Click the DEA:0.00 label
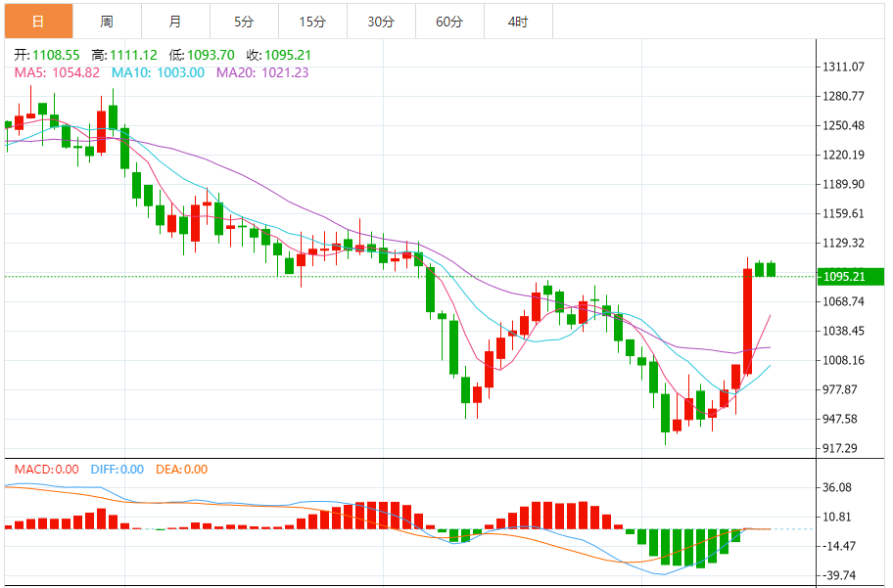 [182, 470]
